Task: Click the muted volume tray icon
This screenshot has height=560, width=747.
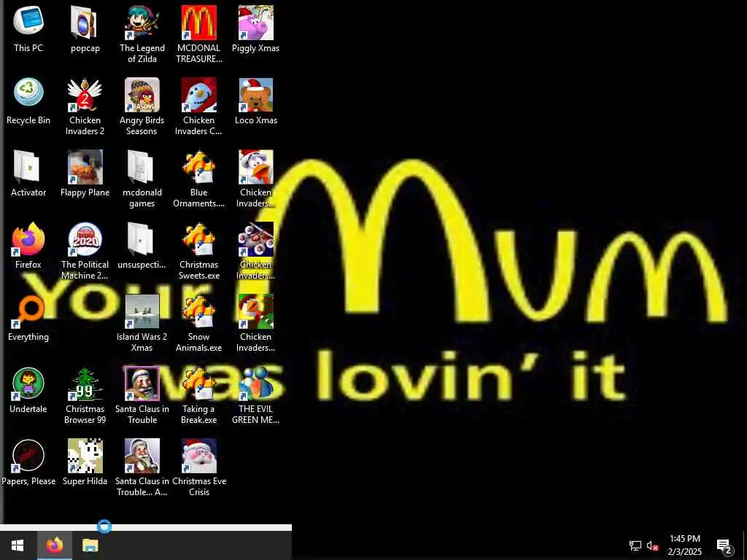Action: (x=652, y=545)
